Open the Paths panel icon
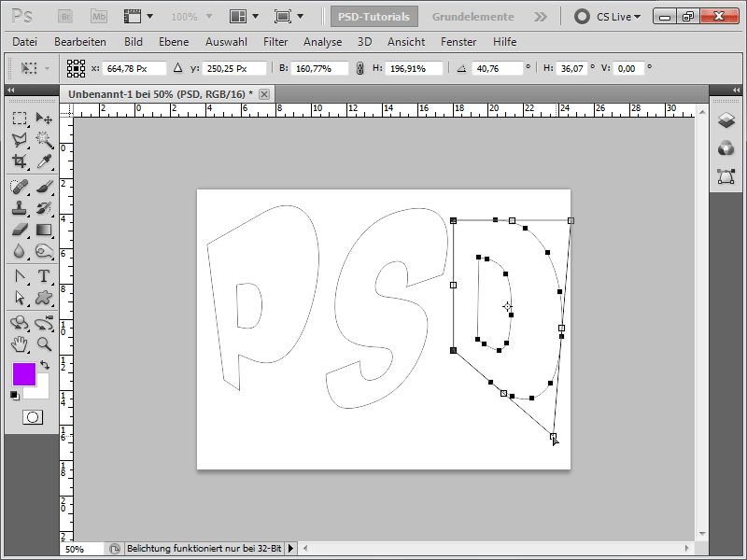This screenshot has height=560, width=747. coord(726,176)
